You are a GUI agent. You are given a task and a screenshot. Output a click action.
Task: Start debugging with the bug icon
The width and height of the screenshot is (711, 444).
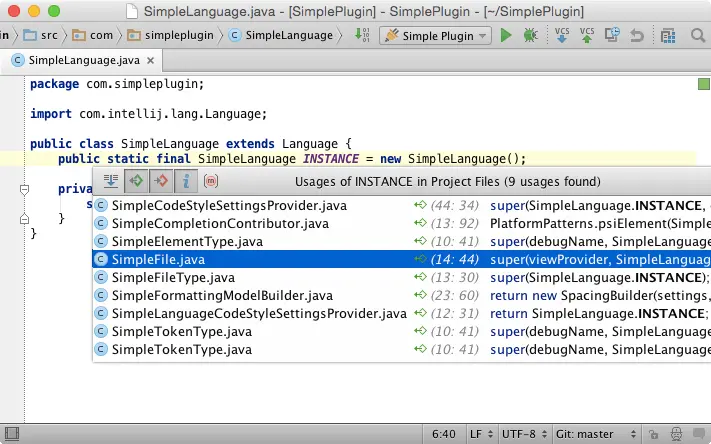tap(530, 35)
